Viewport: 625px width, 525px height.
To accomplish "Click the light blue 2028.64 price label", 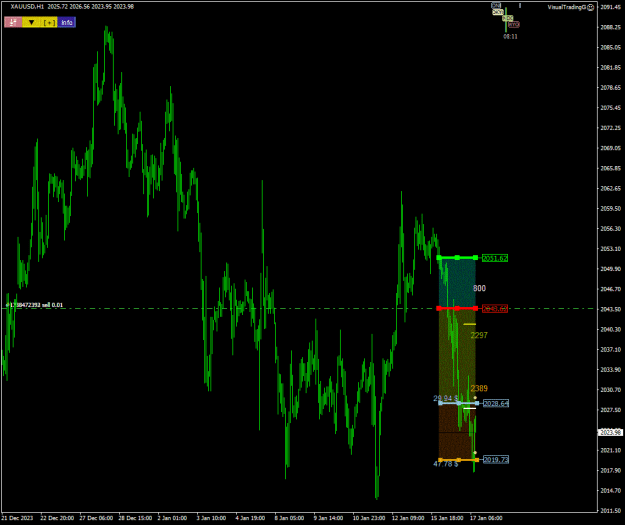I will click(496, 403).
